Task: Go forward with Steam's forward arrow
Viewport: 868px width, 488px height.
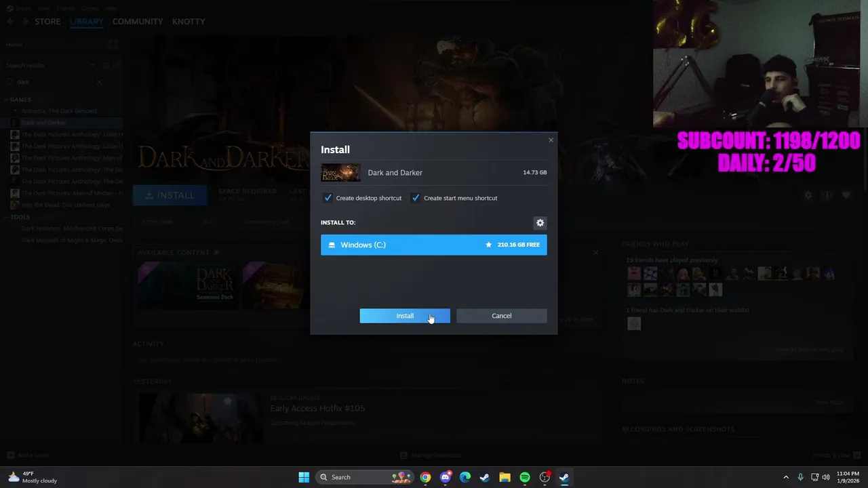Action: [x=24, y=22]
